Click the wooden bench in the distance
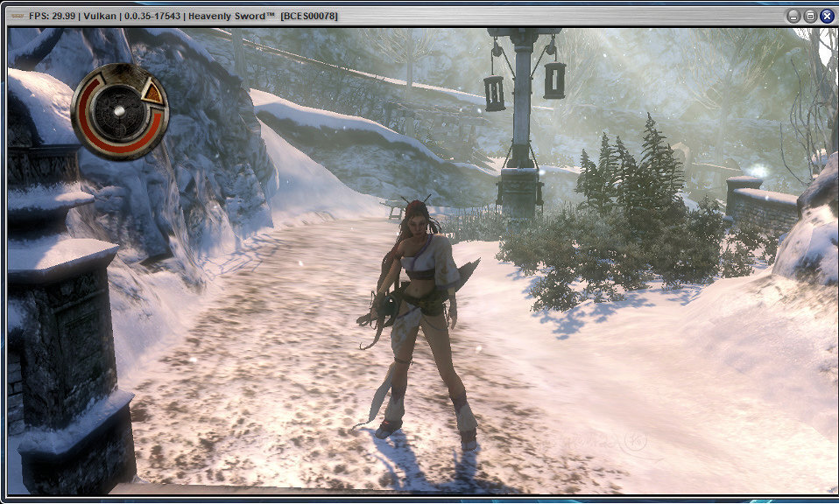839x504 pixels. (x=394, y=208)
